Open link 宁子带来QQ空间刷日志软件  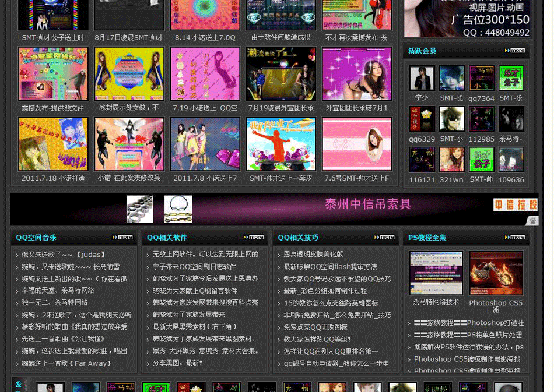[x=194, y=267]
